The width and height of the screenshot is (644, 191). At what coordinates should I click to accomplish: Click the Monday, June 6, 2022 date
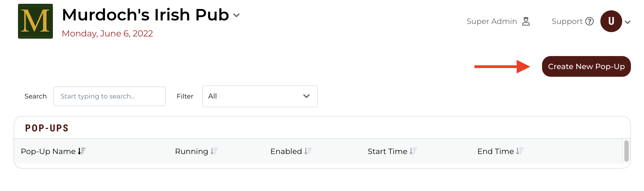point(107,33)
